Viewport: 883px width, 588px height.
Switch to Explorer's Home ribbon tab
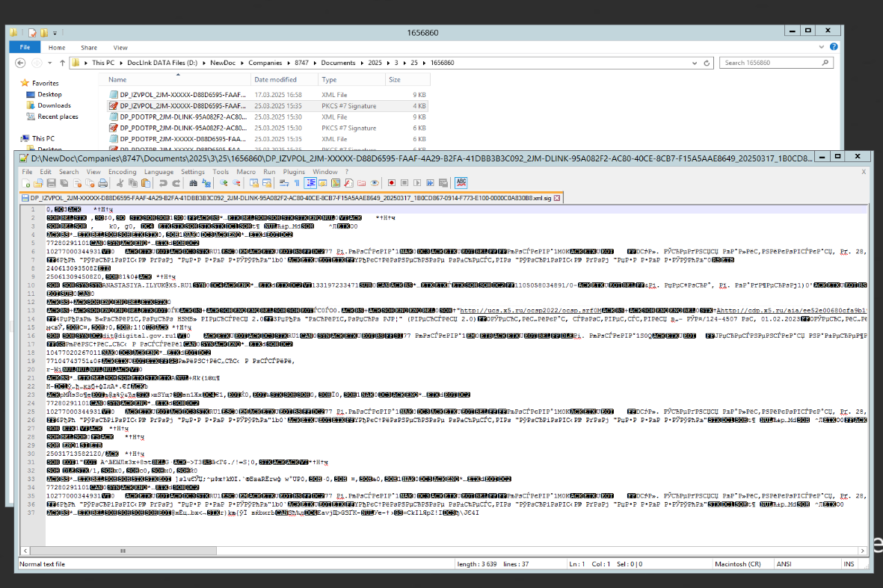[x=56, y=48]
